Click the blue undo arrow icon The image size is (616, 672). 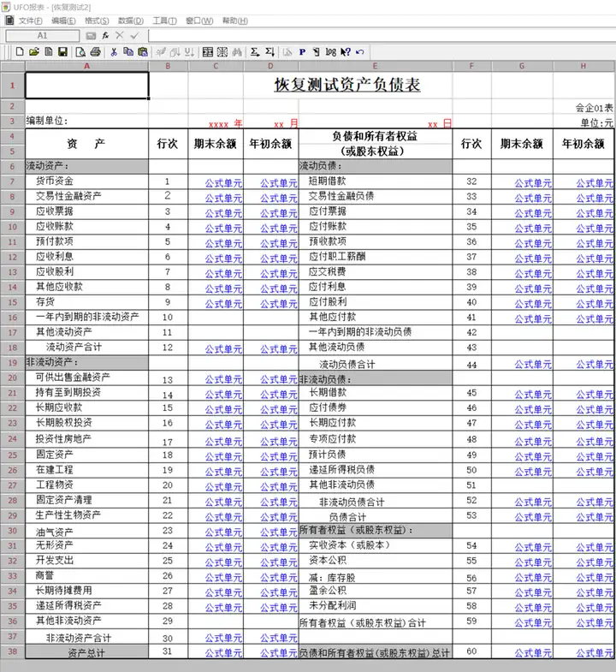click(x=360, y=52)
